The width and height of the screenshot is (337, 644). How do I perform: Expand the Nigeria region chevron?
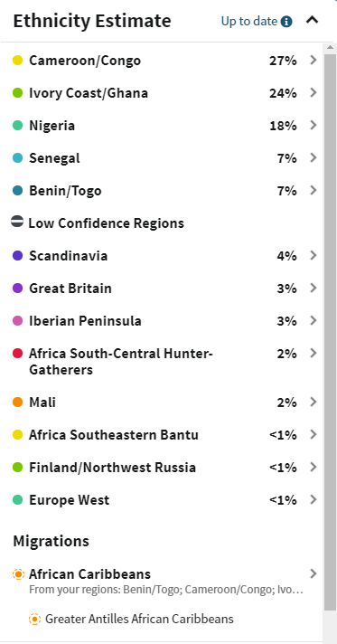click(314, 125)
